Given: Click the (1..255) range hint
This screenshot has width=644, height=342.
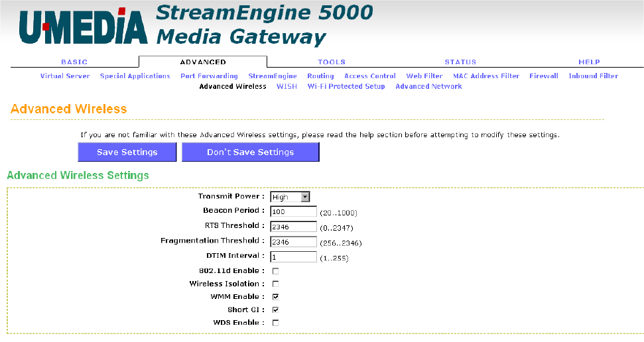Looking at the screenshot, I should click(x=334, y=258).
